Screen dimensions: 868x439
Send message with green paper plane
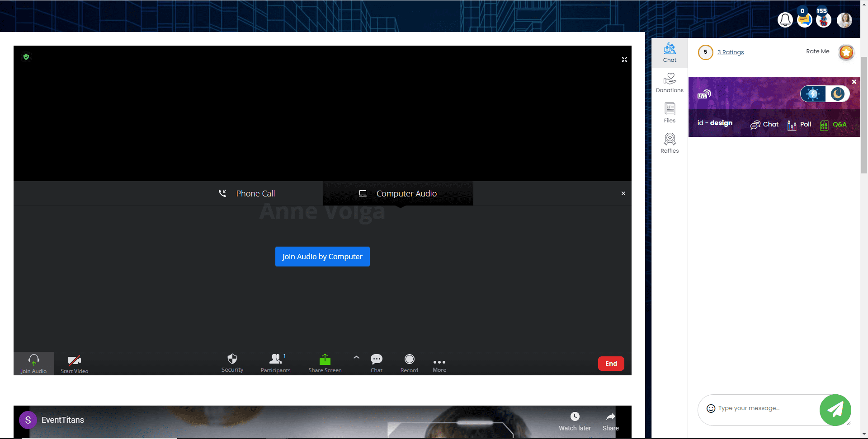(835, 410)
